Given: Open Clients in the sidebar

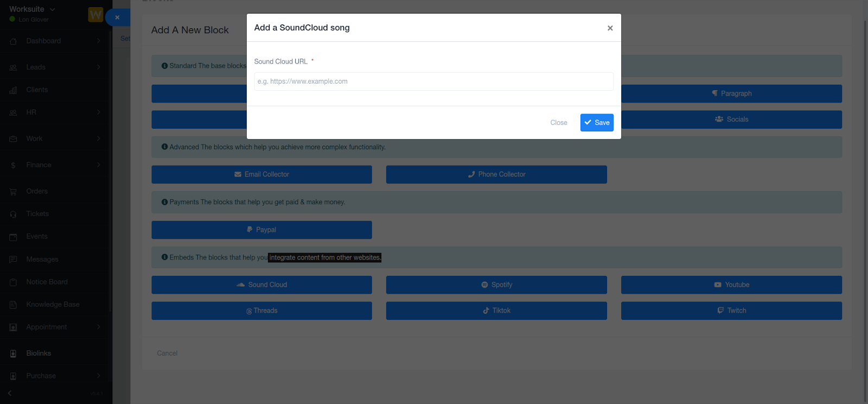Looking at the screenshot, I should pyautogui.click(x=37, y=90).
